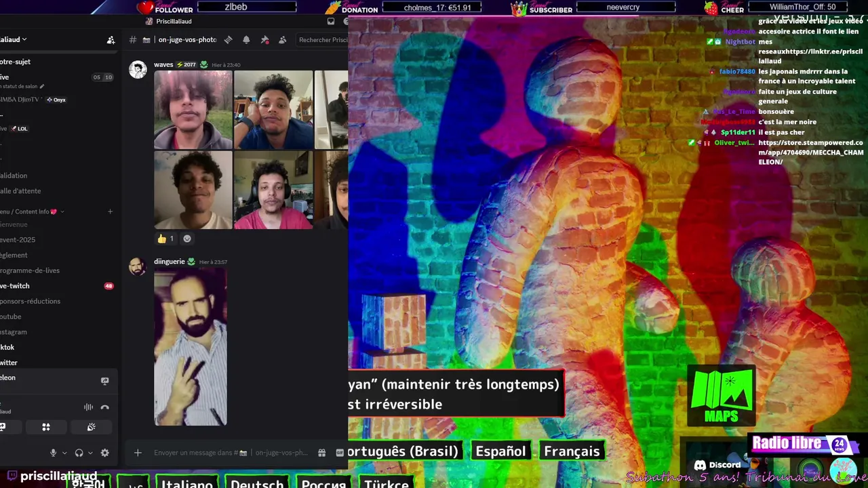This screenshot has height=488, width=868.
Task: Show pinned messages in the channel
Action: [264, 40]
